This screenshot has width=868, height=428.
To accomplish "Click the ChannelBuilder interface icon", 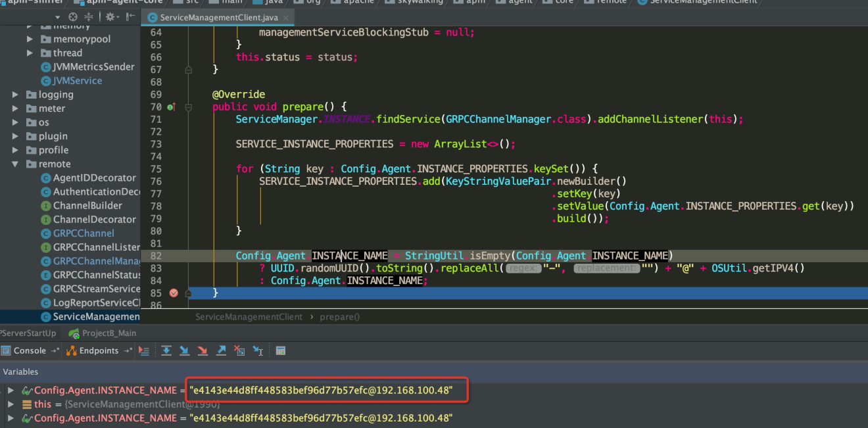I will [x=46, y=206].
